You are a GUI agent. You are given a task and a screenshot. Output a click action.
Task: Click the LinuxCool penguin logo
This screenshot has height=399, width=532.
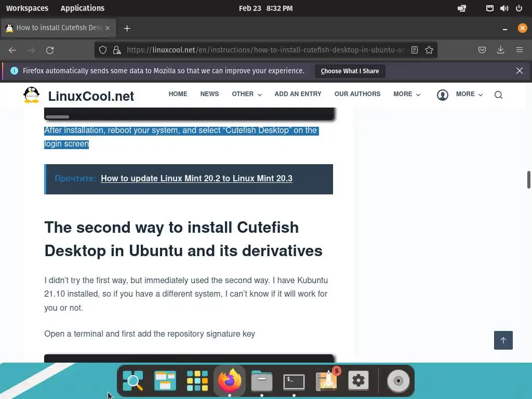click(32, 95)
